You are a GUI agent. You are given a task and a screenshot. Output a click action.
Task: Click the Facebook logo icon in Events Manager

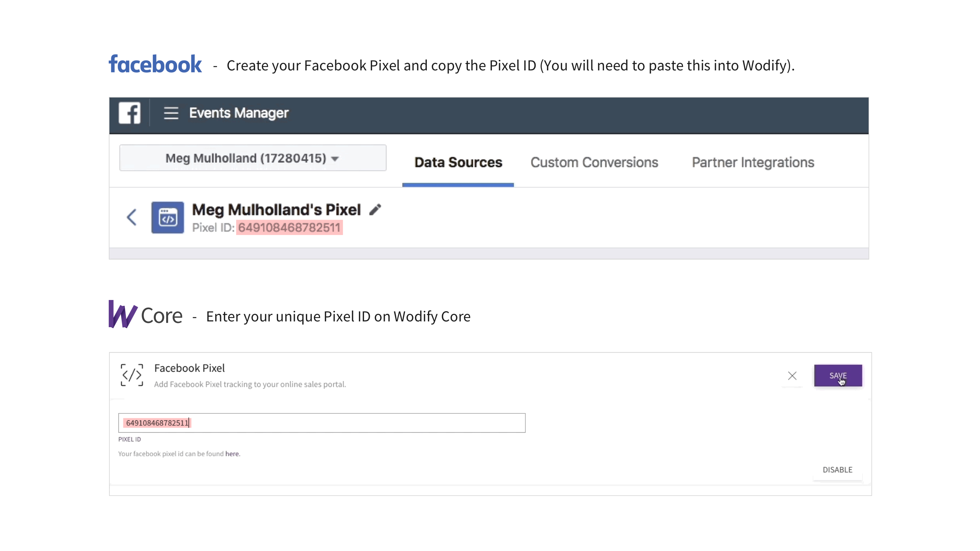(129, 113)
